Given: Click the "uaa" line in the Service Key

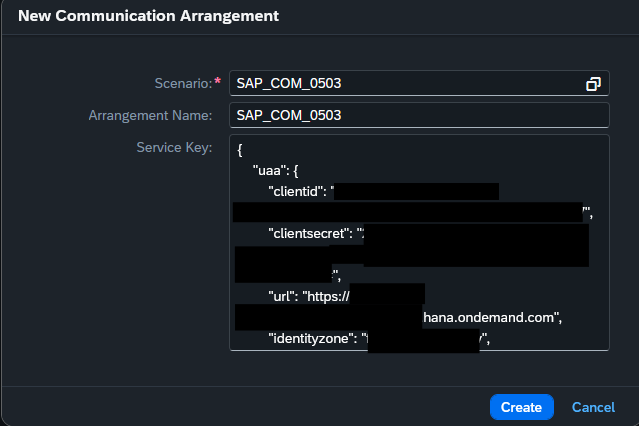Looking at the screenshot, I should [x=275, y=170].
